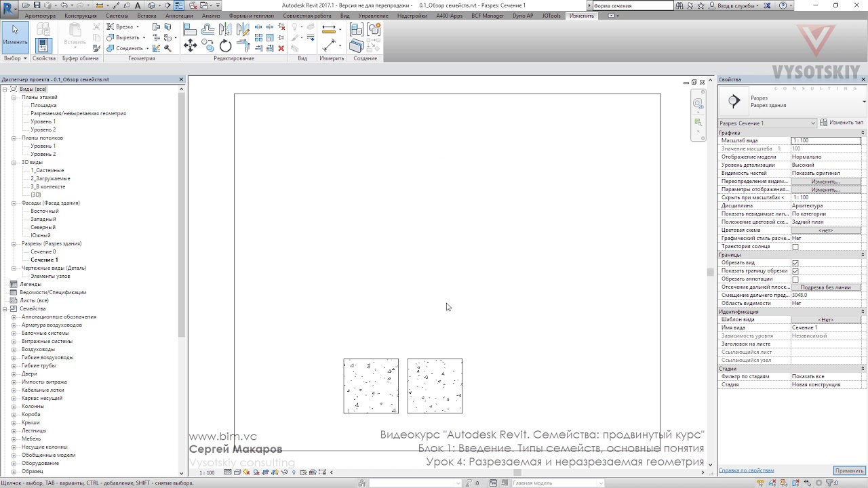Viewport: 868px width, 488px height.
Task: Click the zoom tool on the navigation bar
Action: (698, 123)
